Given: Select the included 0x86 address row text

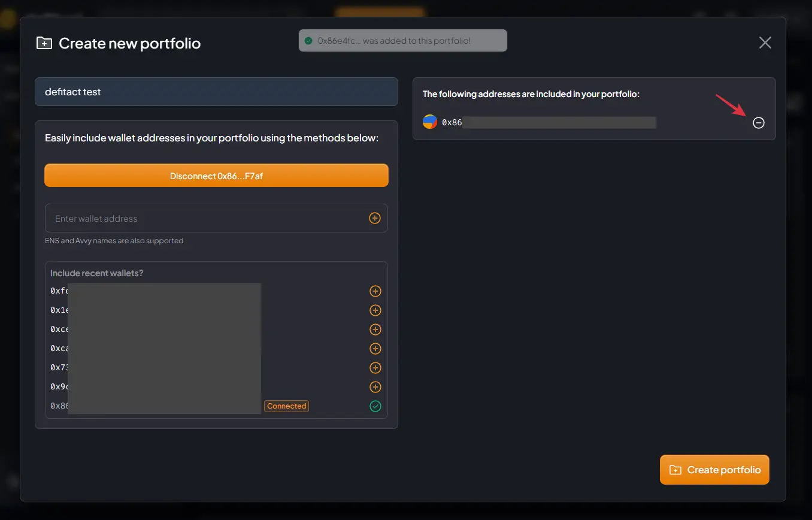Looking at the screenshot, I should pos(539,123).
